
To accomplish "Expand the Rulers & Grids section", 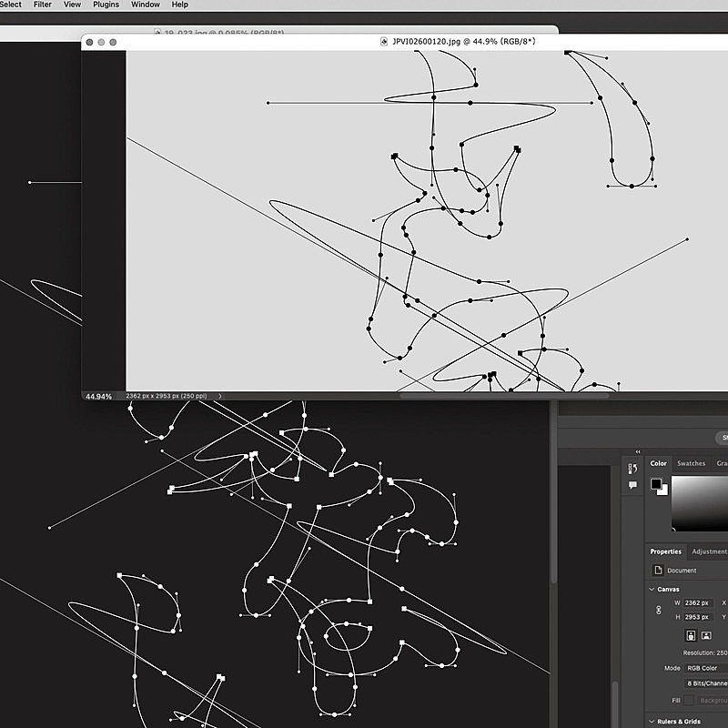I will tap(653, 722).
